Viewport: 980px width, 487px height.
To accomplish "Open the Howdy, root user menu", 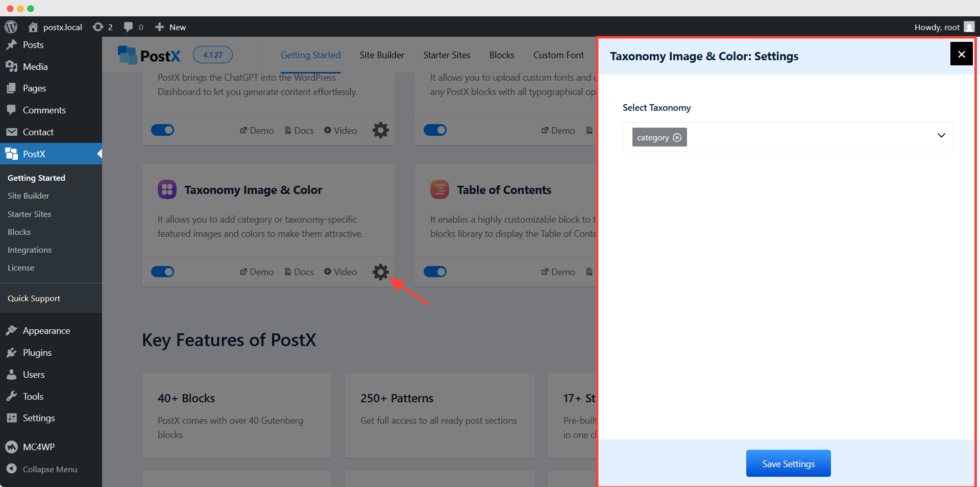I will 944,27.
